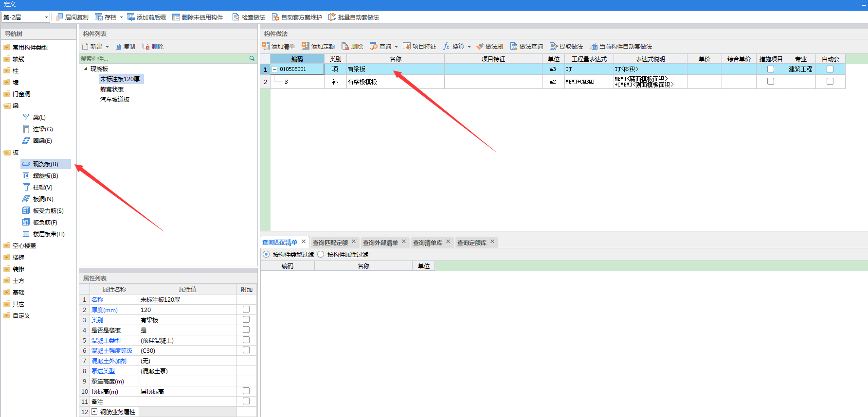Close the 查询匹配清单 tab
Image resolution: width=868 pixels, height=417 pixels.
point(304,241)
